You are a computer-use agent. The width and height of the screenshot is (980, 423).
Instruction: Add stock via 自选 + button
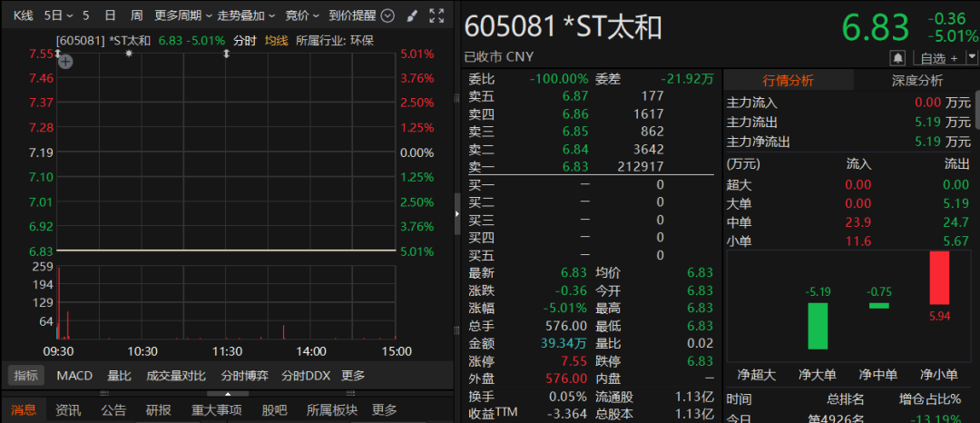coord(938,58)
